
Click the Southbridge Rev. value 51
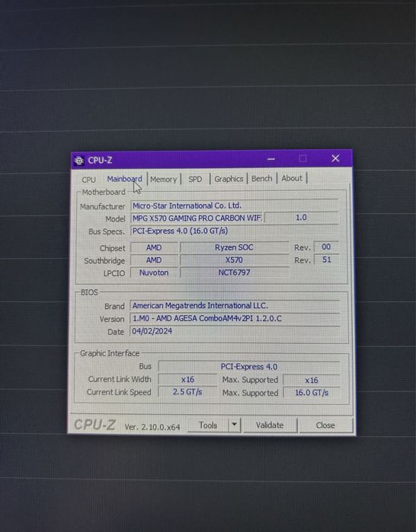pos(326,260)
